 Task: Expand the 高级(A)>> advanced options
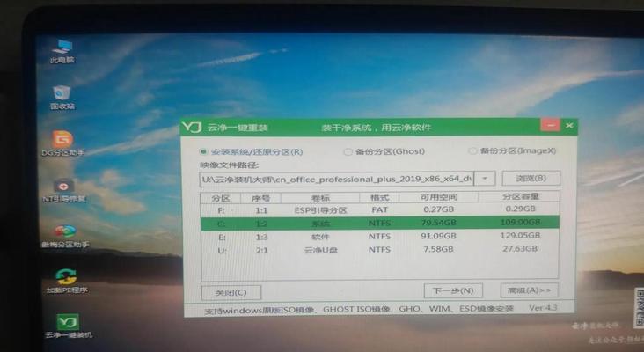pyautogui.click(x=529, y=290)
